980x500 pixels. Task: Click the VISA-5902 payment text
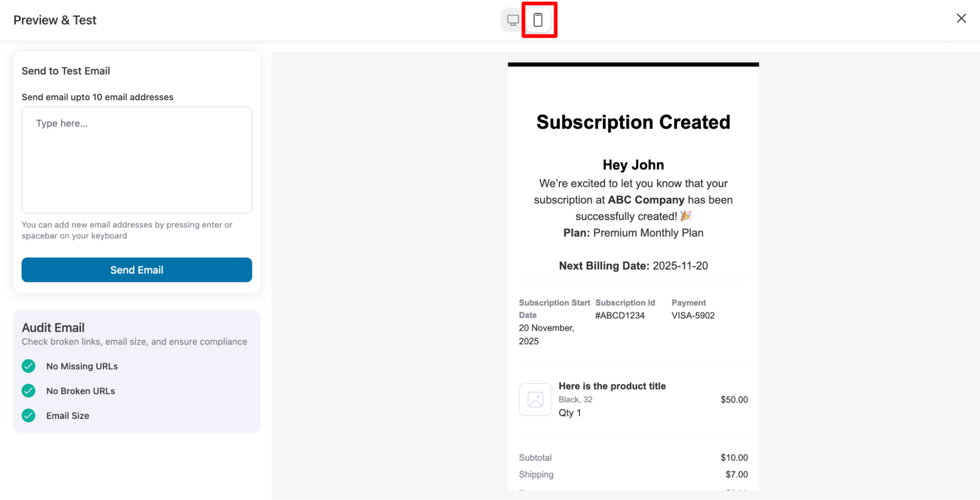click(693, 315)
